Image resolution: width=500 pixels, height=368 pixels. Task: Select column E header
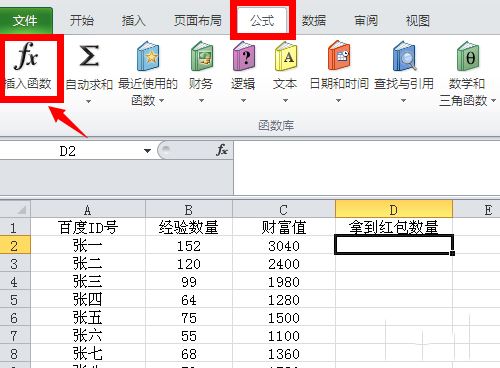tap(477, 210)
